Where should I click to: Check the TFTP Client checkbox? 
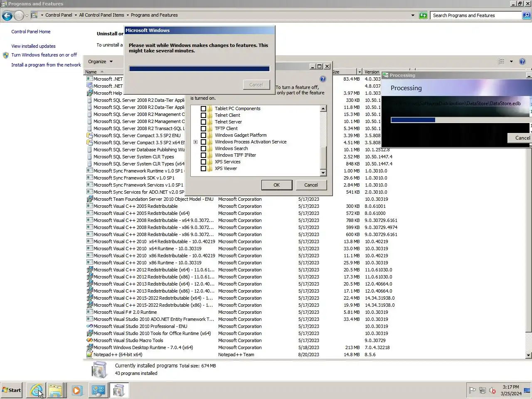(x=203, y=128)
